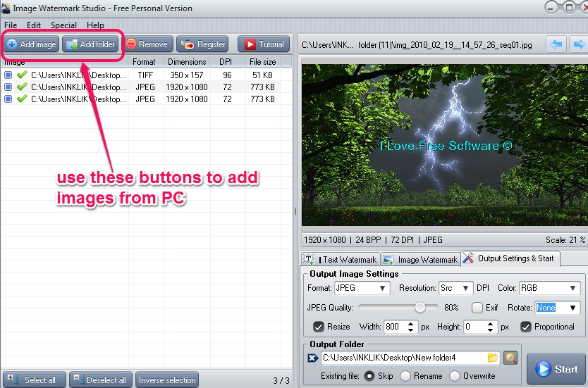Toggle checkbox of second row JPEG image
This screenshot has width=588, height=388.
point(8,87)
